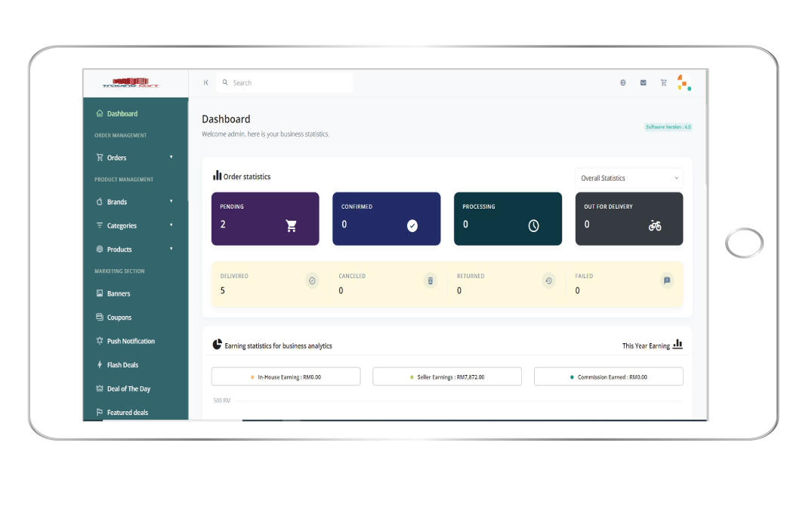This screenshot has height=508, width=812.
Task: Toggle Commission Earned legend button
Action: click(608, 376)
